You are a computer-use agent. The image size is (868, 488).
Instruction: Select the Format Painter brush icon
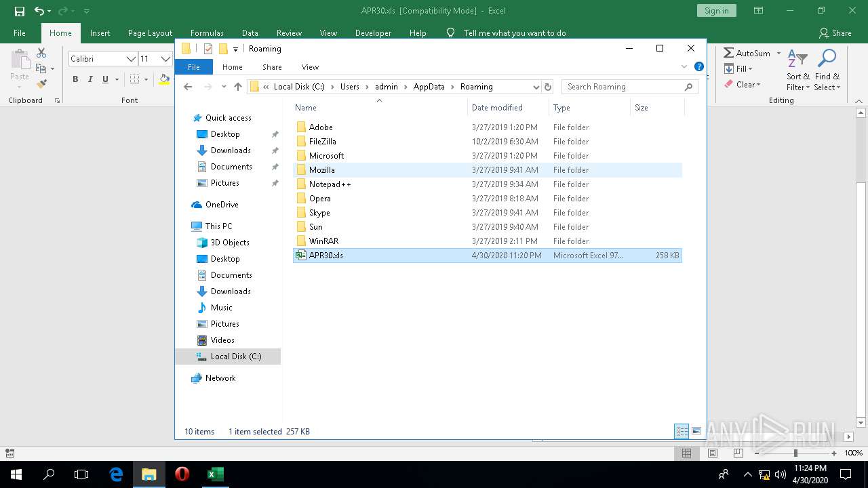coord(41,84)
